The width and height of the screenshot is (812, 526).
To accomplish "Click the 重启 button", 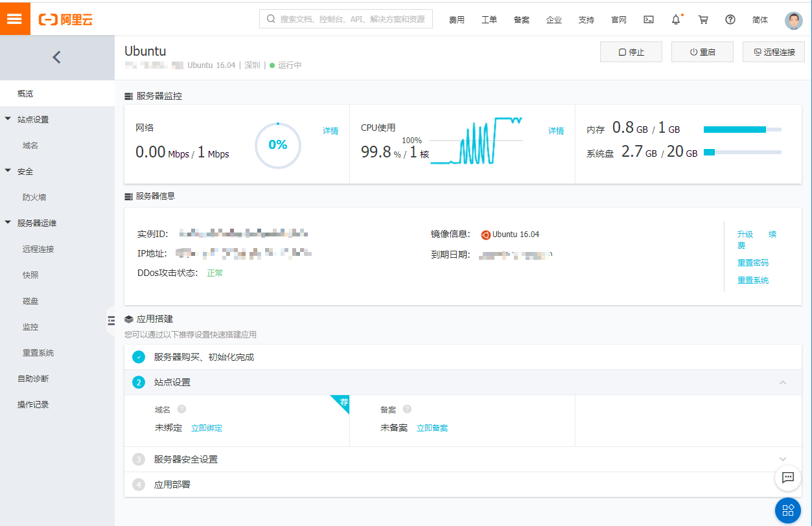I will tap(702, 52).
